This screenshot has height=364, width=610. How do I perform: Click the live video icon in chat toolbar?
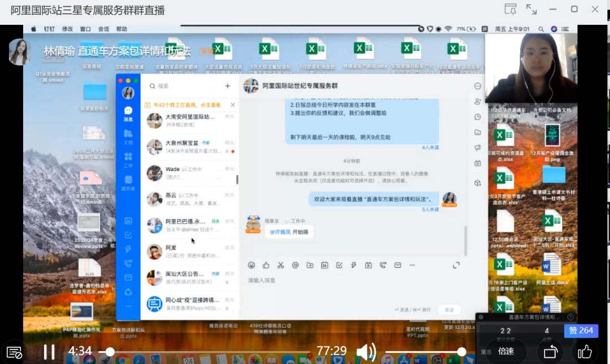click(x=368, y=265)
